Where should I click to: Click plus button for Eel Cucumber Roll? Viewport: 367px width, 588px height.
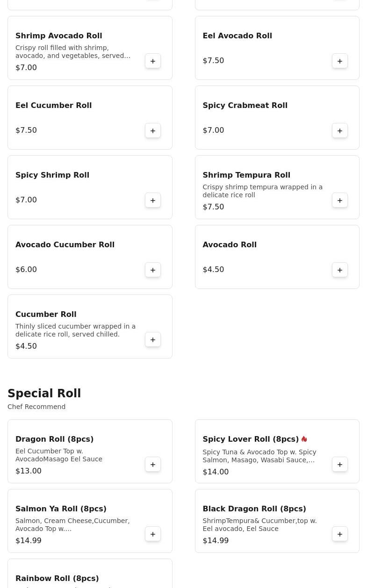pos(153,131)
